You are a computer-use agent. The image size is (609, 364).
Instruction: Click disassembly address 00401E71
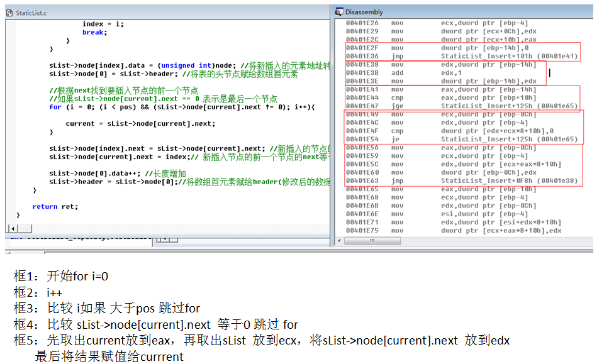coord(362,223)
